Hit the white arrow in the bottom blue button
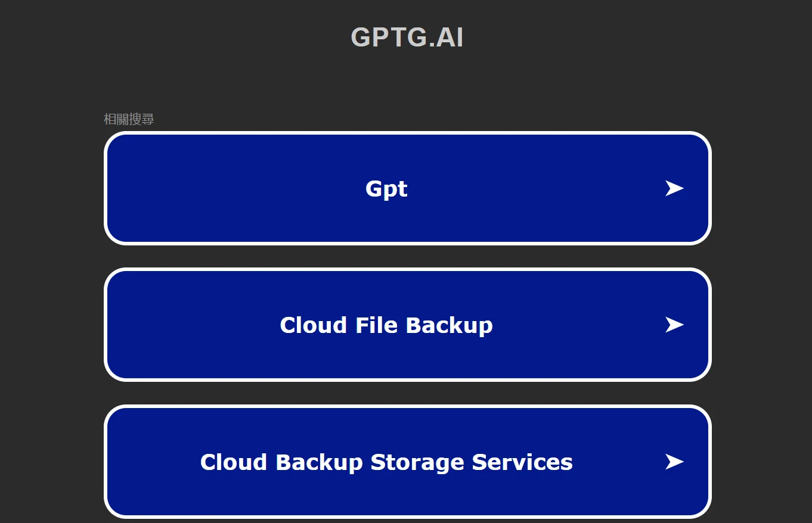The image size is (812, 523). (674, 462)
